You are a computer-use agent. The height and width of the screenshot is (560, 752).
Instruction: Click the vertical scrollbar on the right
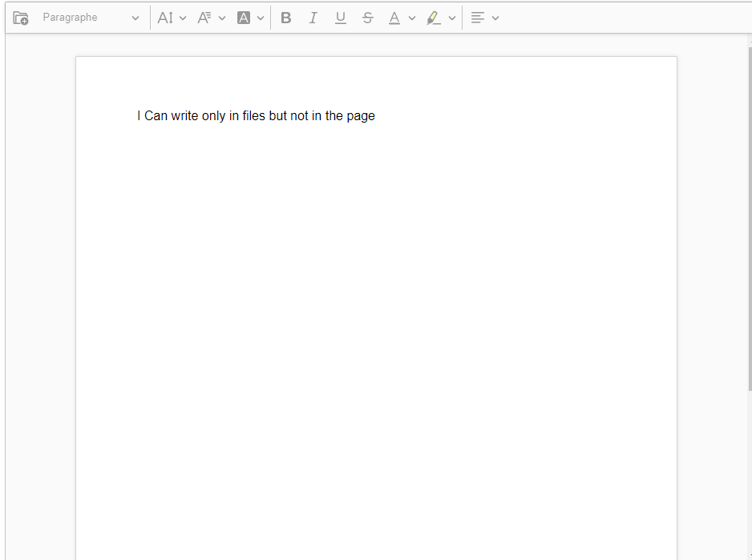pyautogui.click(x=750, y=219)
